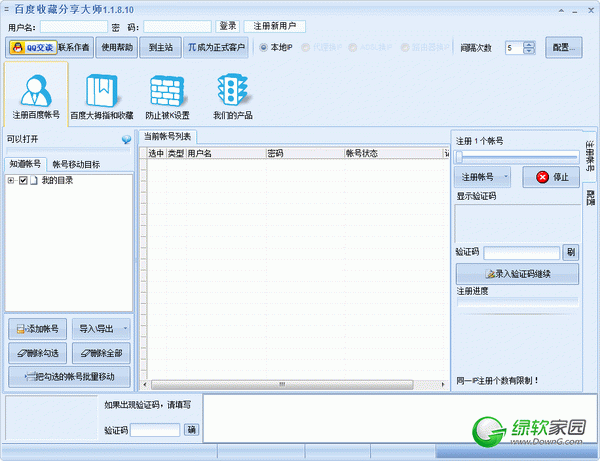Select the 代理换IP radio button
Viewport: 600px width, 461px height.
click(x=305, y=47)
